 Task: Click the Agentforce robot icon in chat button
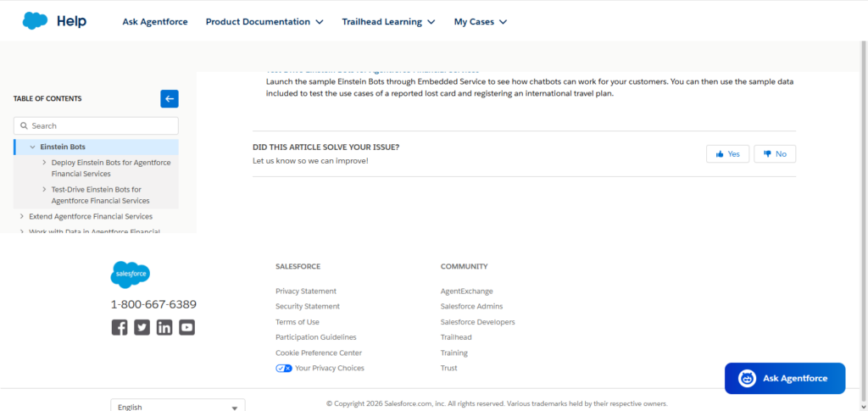pyautogui.click(x=748, y=378)
